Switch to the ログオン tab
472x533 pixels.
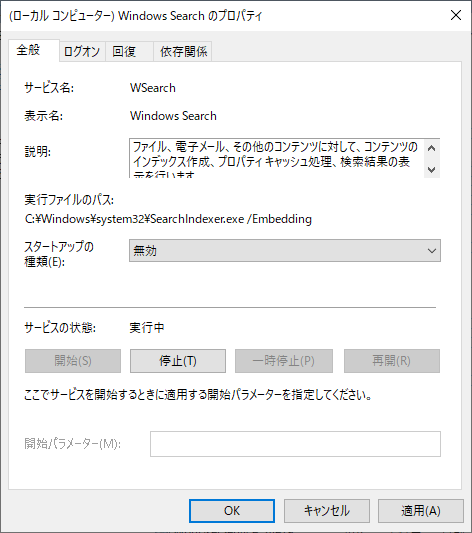(x=82, y=51)
